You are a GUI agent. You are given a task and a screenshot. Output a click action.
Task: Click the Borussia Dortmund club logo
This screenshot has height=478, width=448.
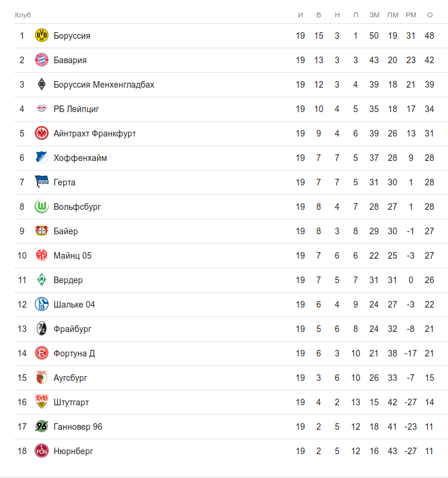point(42,36)
